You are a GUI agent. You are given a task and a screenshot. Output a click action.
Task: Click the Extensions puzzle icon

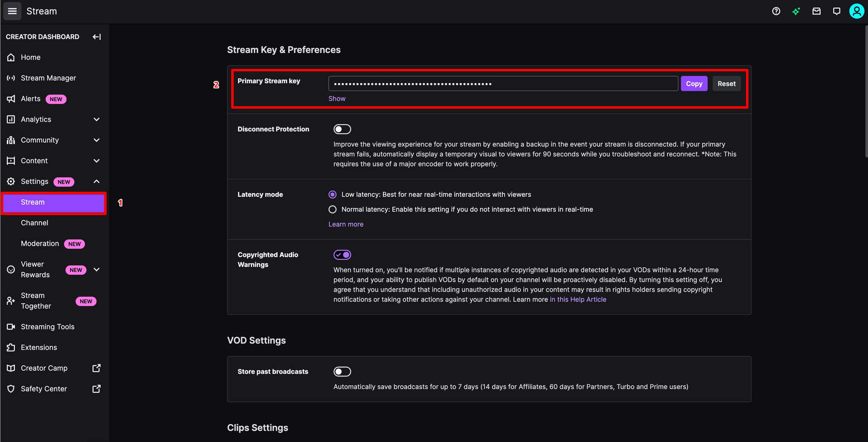point(11,347)
